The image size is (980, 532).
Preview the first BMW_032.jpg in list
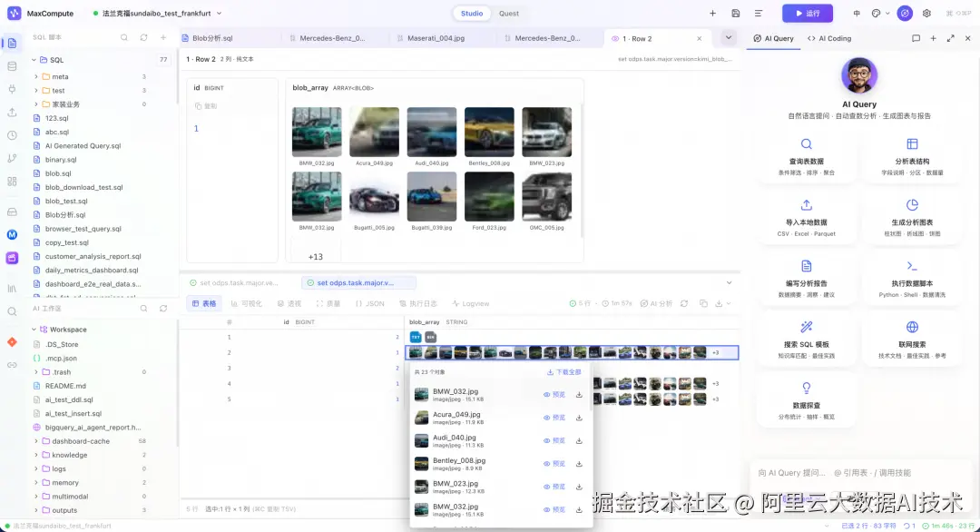(554, 395)
